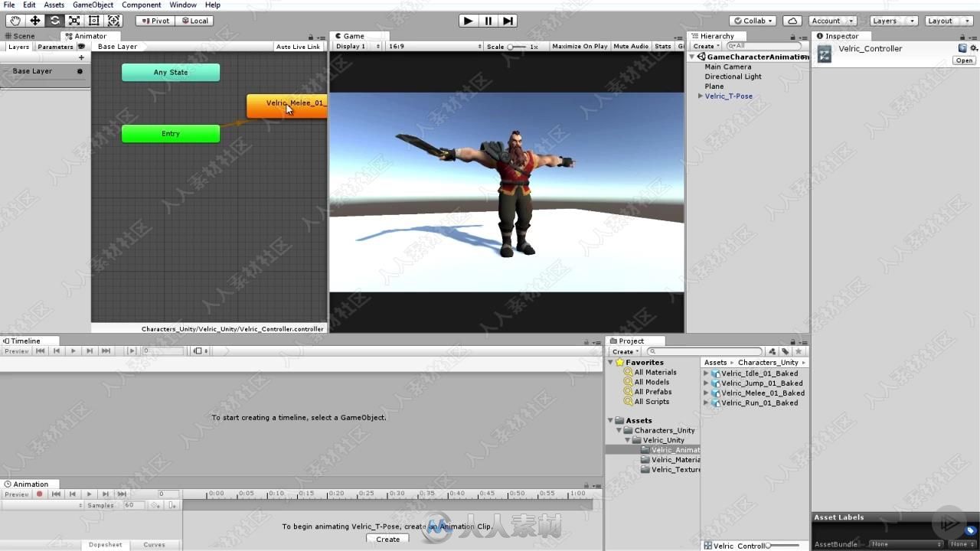Screen dimensions: 980x551
Task: Select the Scale tool
Action: [x=74, y=21]
